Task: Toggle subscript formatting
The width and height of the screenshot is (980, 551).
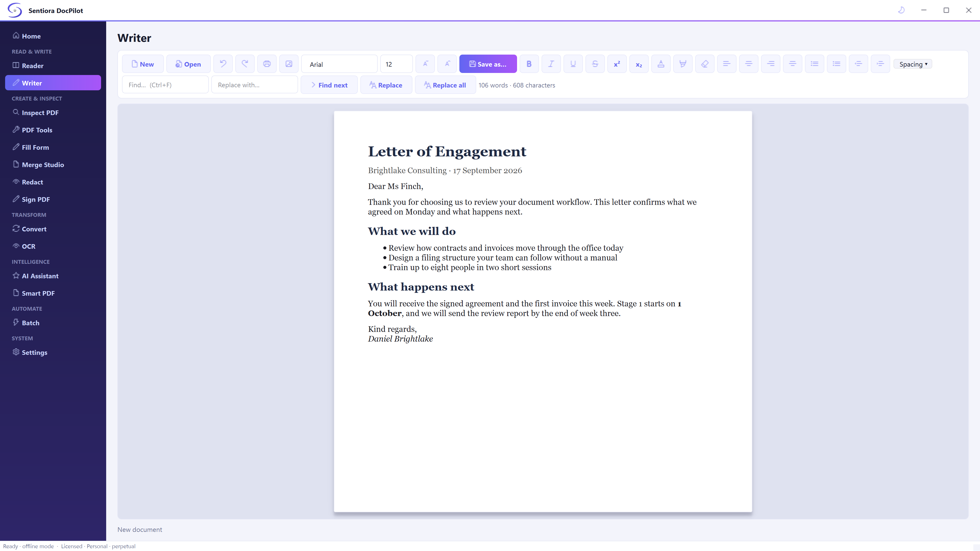Action: click(x=639, y=64)
